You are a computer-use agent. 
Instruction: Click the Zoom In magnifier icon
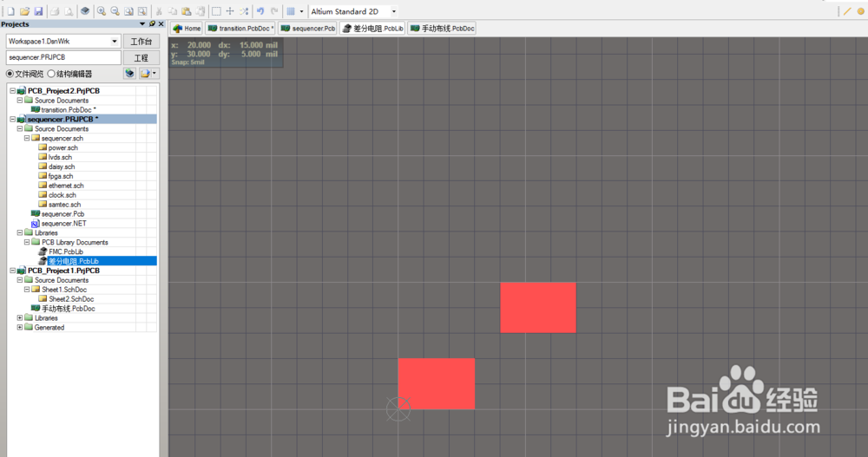point(102,11)
